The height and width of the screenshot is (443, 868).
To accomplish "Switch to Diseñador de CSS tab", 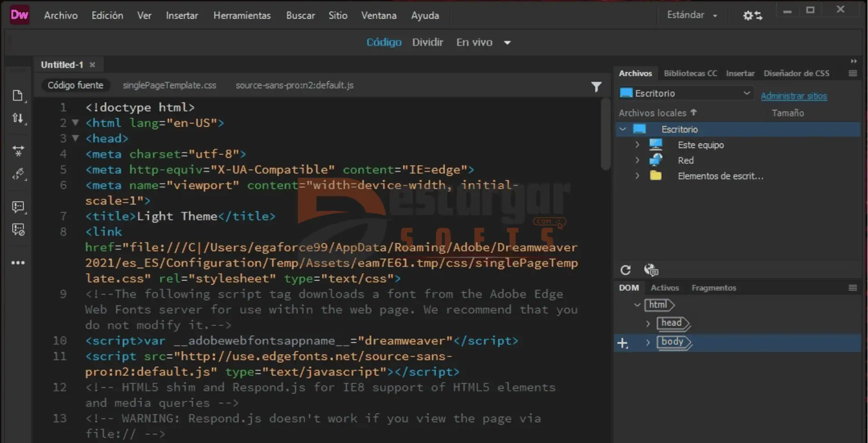I will click(x=796, y=73).
